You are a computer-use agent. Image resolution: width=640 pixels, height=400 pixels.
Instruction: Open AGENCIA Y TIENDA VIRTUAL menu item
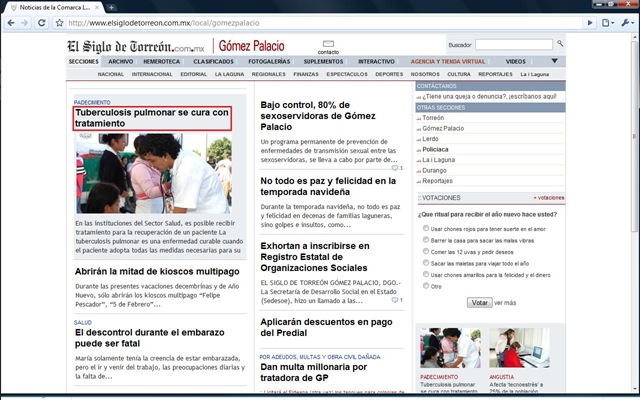click(x=448, y=62)
